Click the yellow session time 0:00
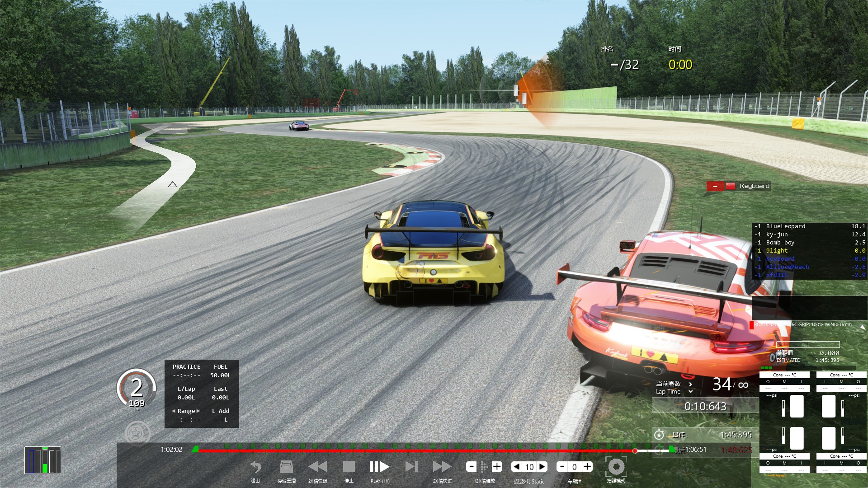 pos(680,65)
